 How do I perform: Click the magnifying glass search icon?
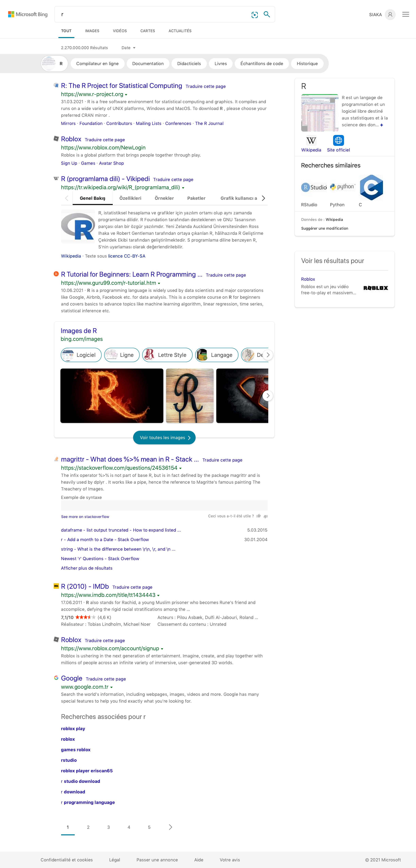click(x=267, y=14)
